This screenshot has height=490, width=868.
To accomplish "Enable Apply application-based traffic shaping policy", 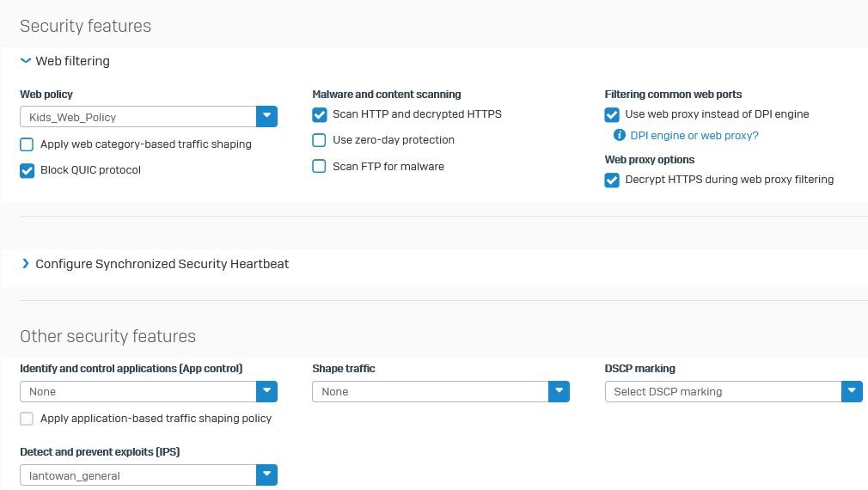I will 27,419.
